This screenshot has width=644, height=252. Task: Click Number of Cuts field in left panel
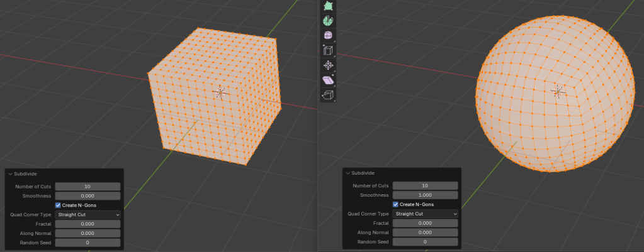coord(88,187)
